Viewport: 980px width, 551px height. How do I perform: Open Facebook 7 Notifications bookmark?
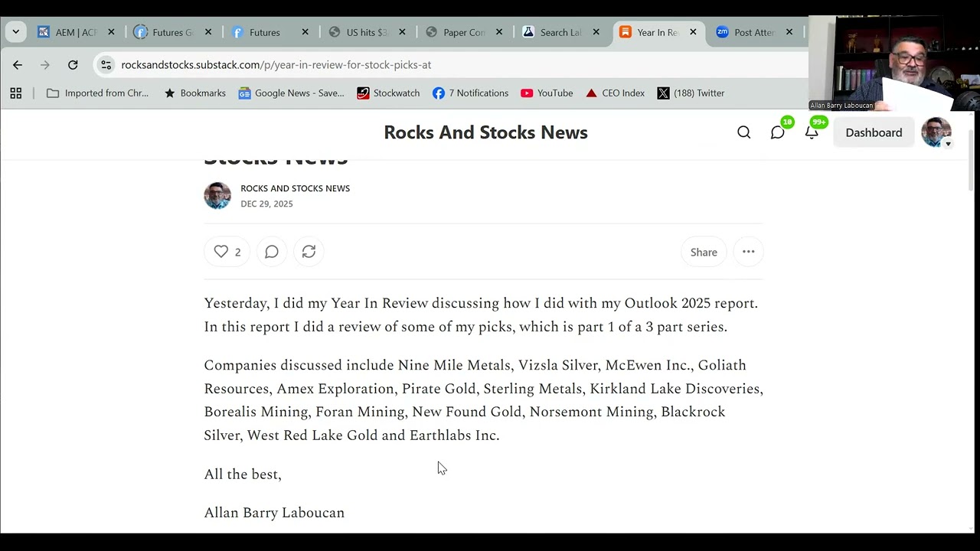tap(470, 93)
